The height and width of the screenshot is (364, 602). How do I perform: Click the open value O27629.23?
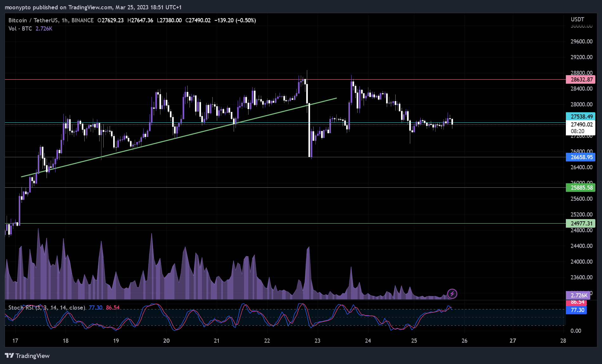(x=110, y=20)
